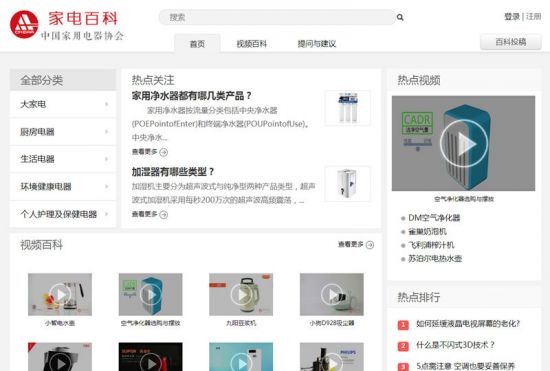Play the 九阳豆浆机 video thumbnail
The image size is (550, 371).
click(x=241, y=295)
